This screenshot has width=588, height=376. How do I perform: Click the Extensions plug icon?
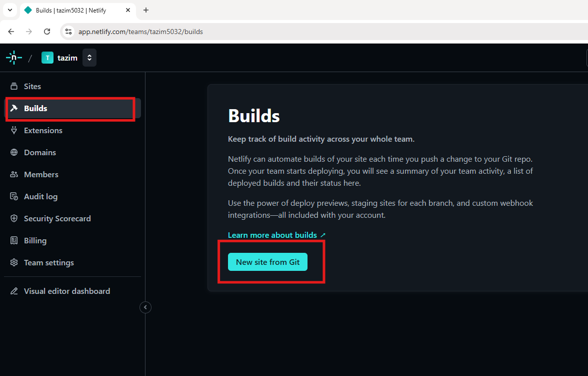[14, 130]
